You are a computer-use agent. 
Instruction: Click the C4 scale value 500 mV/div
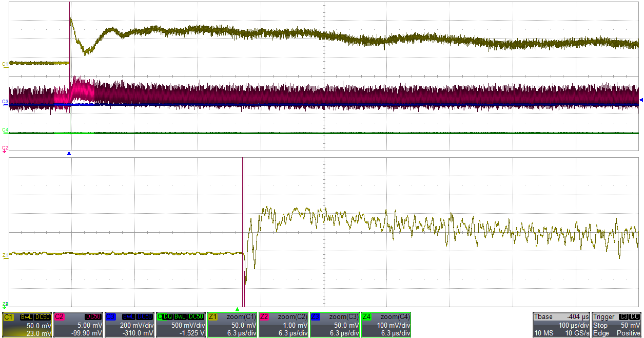(x=188, y=326)
